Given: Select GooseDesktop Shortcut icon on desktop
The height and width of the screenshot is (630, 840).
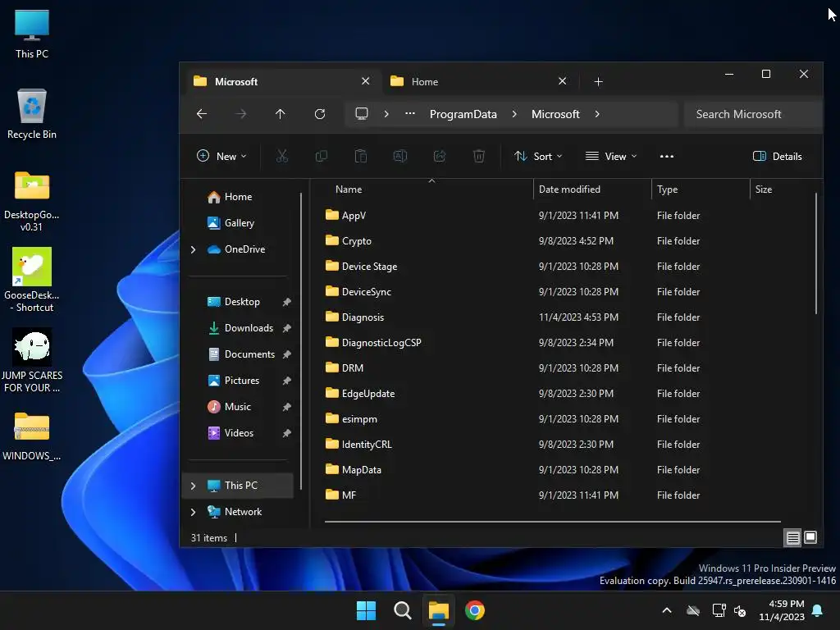Looking at the screenshot, I should pyautogui.click(x=32, y=280).
